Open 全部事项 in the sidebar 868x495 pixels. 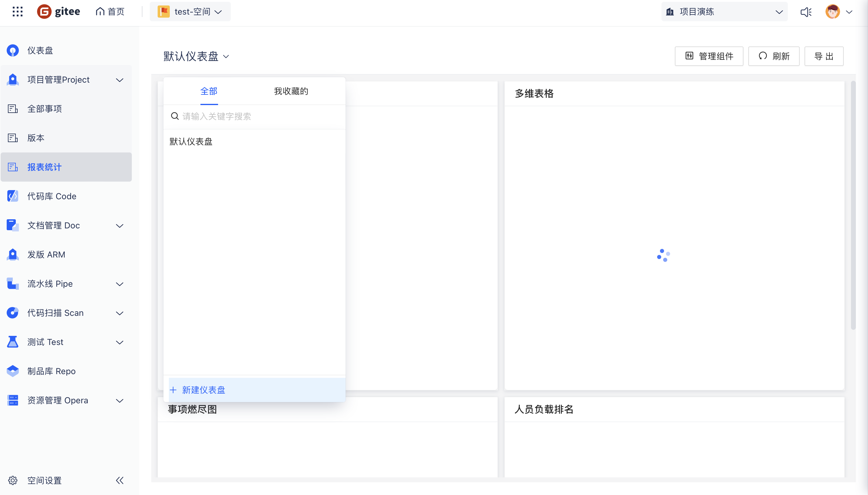[x=66, y=109]
